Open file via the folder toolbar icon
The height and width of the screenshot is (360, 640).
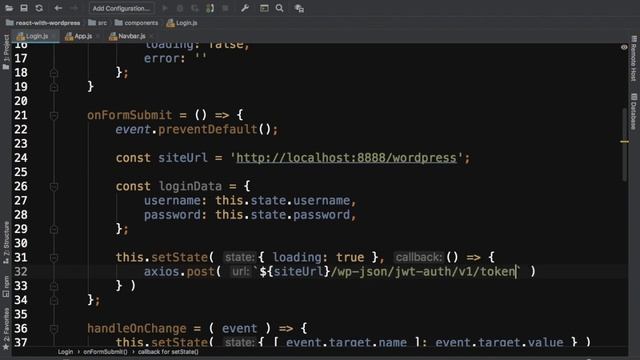tap(9, 8)
